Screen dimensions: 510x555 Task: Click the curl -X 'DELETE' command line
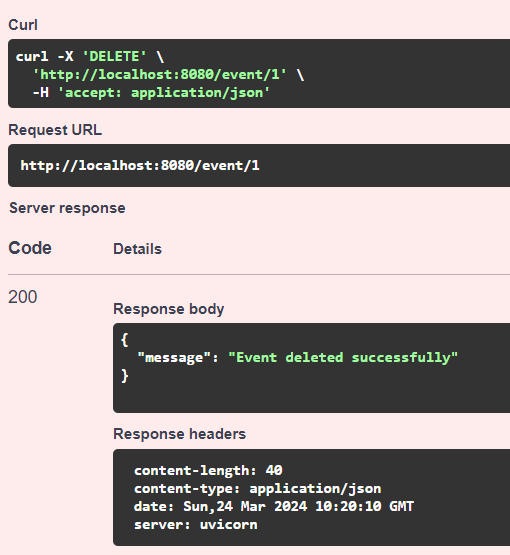tap(90, 57)
